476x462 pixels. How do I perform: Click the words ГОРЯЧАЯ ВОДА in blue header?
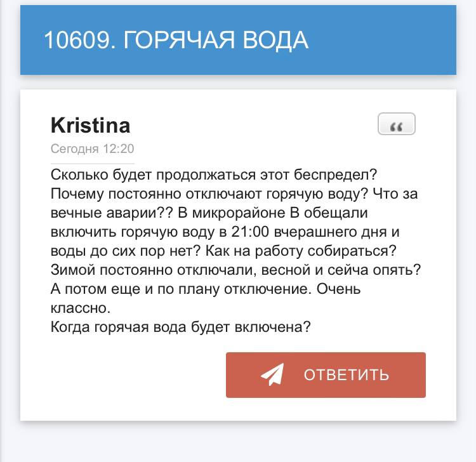click(216, 40)
